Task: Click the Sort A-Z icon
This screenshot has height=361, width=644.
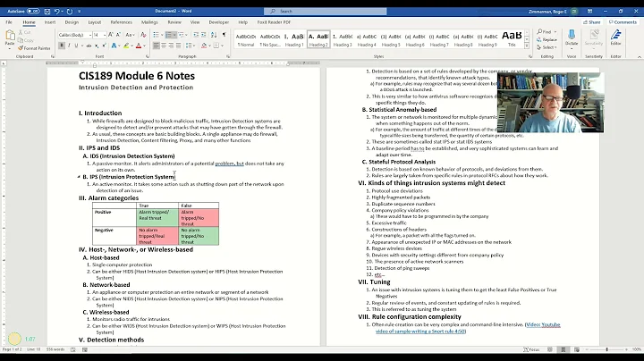Action: click(214, 35)
